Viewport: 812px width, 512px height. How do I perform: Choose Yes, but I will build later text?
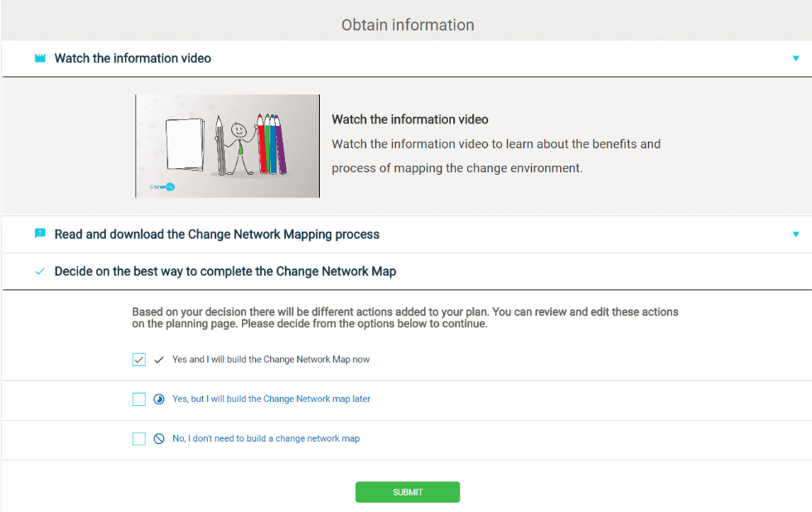pyautogui.click(x=271, y=399)
